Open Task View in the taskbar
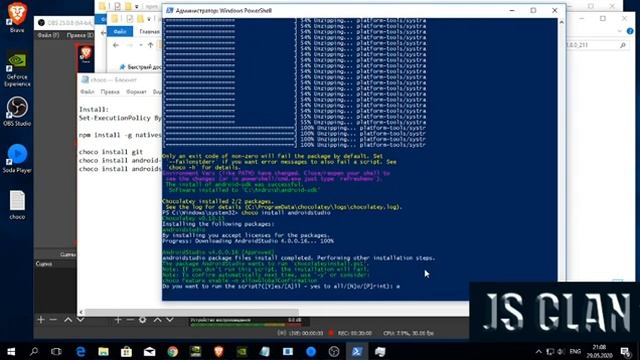Viewport: 640px width, 360px height. (x=56, y=351)
